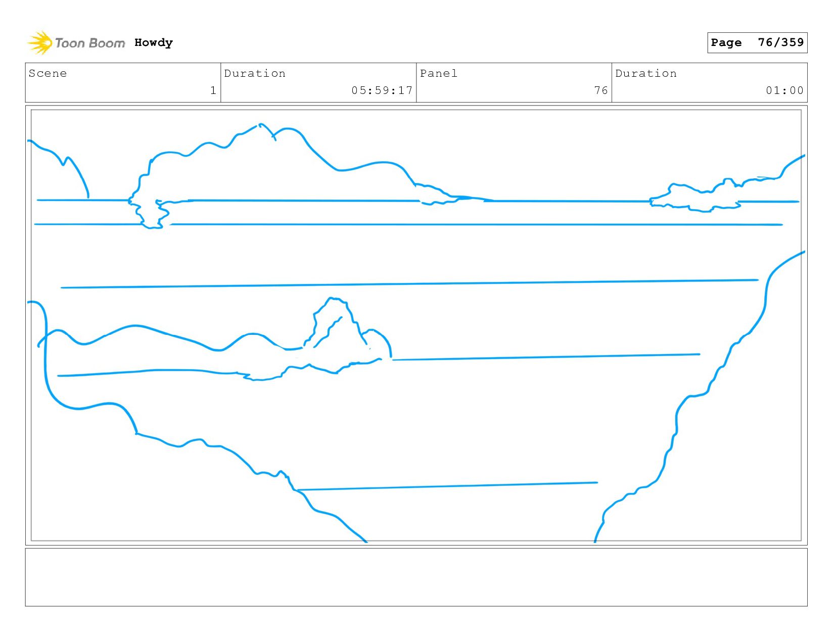Click the 'Page 76/359' box

[x=757, y=42]
